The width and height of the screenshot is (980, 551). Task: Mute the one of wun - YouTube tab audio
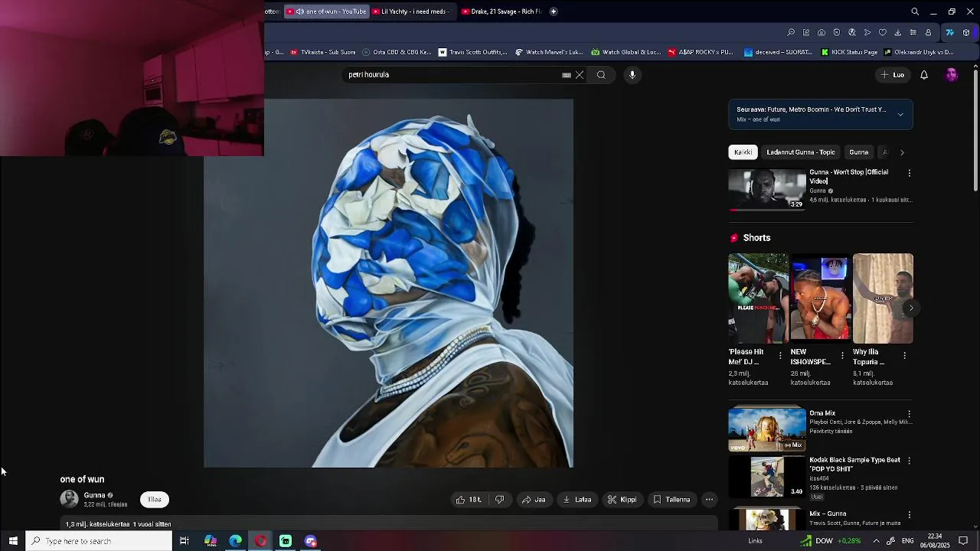pos(299,11)
